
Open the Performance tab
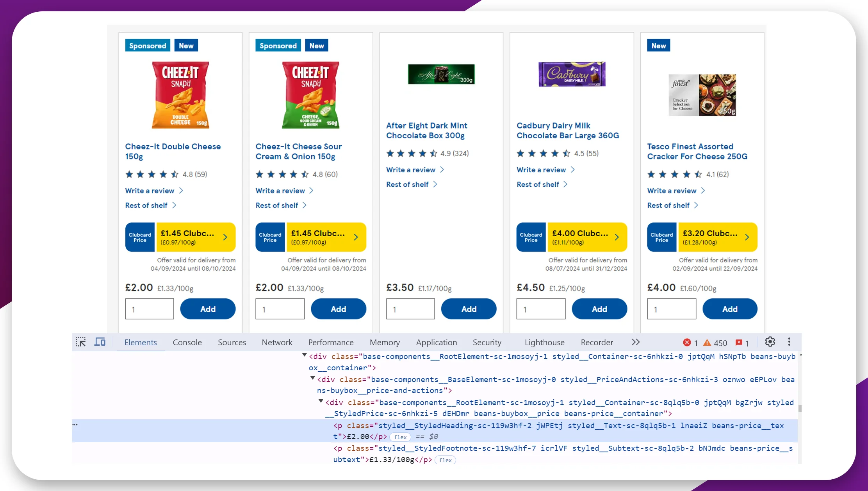(331, 342)
